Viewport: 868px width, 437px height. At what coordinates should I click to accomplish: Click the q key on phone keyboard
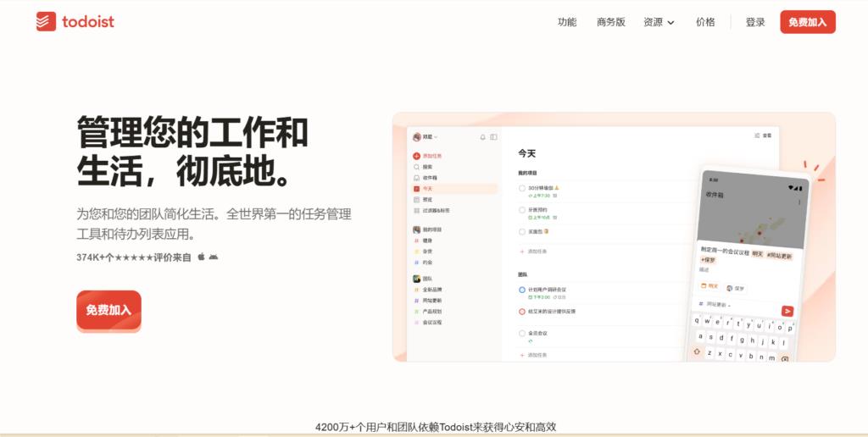coord(698,320)
